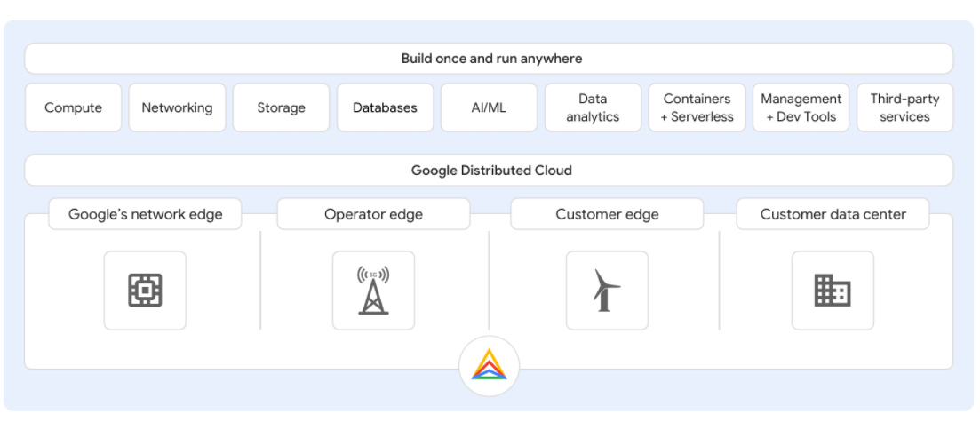
Task: Select the 5G cell tower icon
Action: 373,291
